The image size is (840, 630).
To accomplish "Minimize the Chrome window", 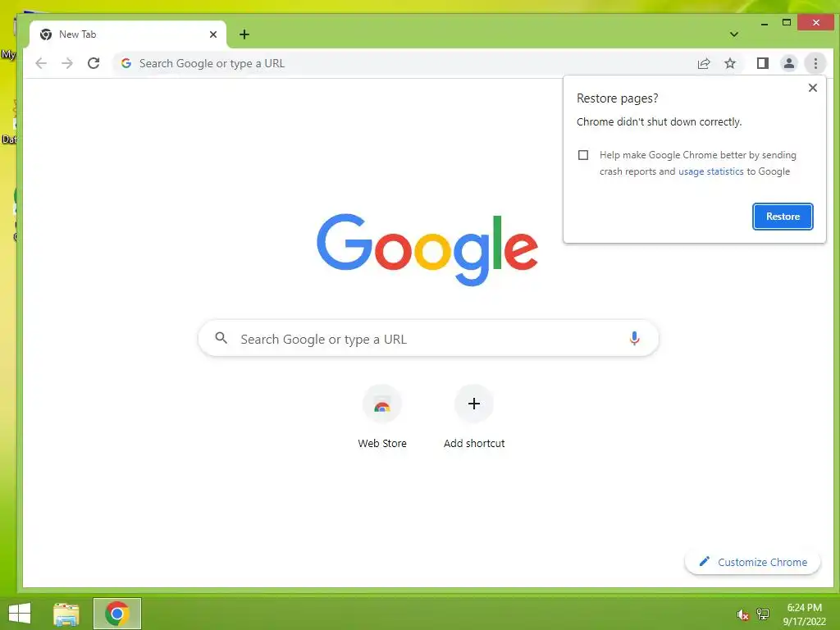I will tap(764, 23).
